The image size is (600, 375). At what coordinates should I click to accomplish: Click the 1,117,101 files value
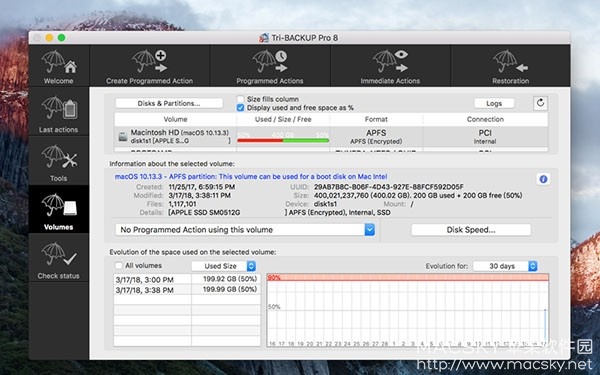[182, 204]
